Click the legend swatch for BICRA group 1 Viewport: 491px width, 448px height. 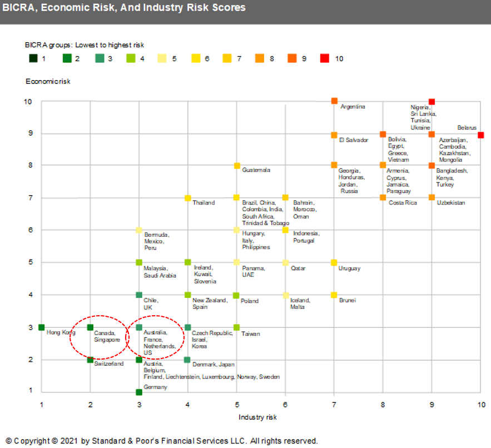pos(32,58)
